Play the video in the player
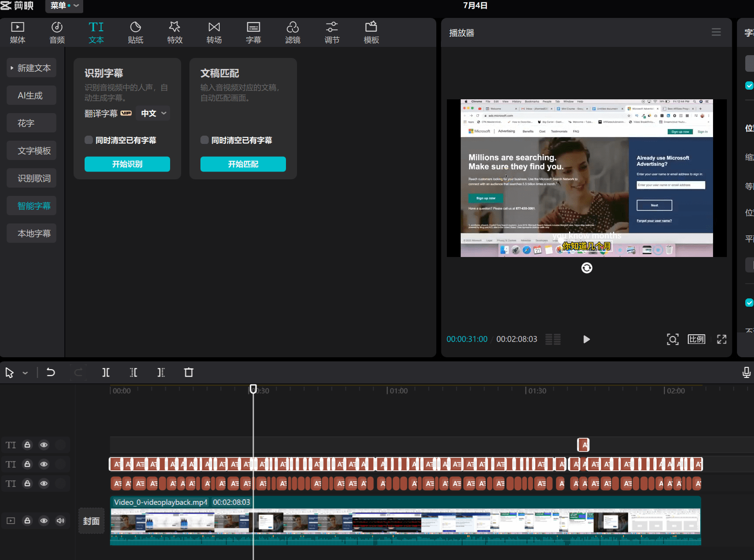The height and width of the screenshot is (560, 754). click(586, 339)
